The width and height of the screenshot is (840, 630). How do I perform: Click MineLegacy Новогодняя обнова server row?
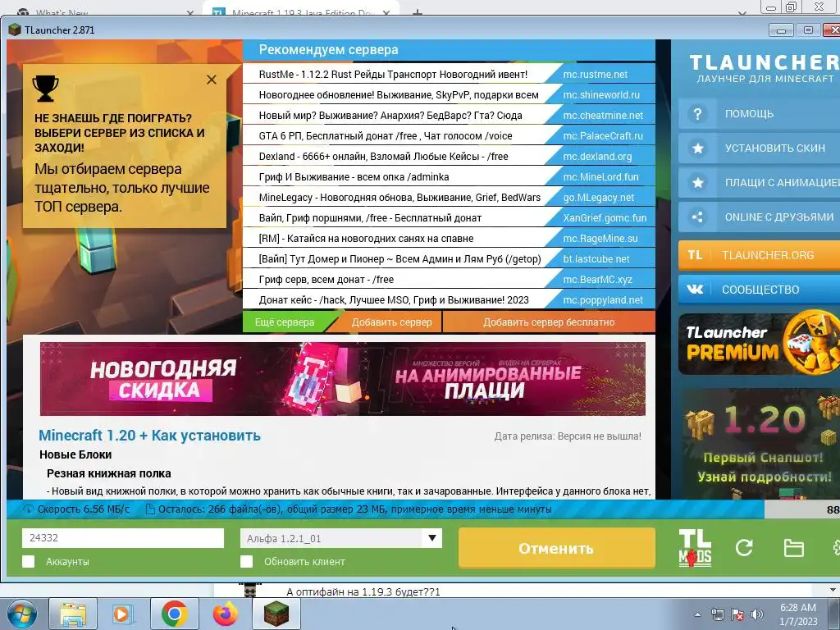(x=449, y=198)
